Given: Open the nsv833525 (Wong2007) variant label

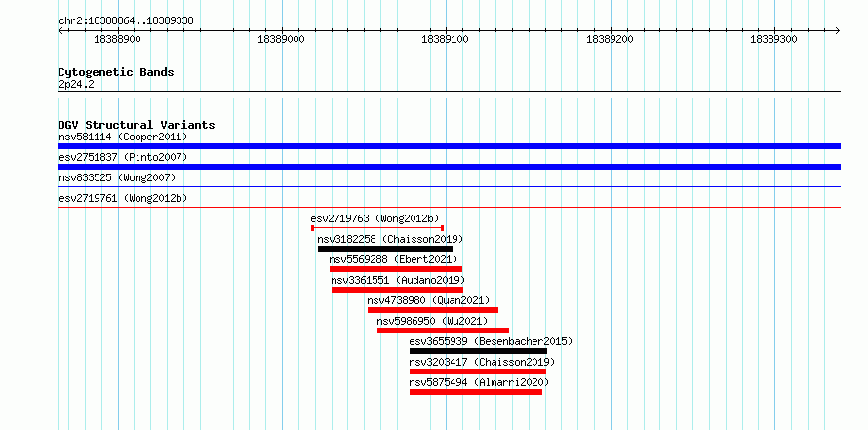Looking at the screenshot, I should tap(117, 177).
